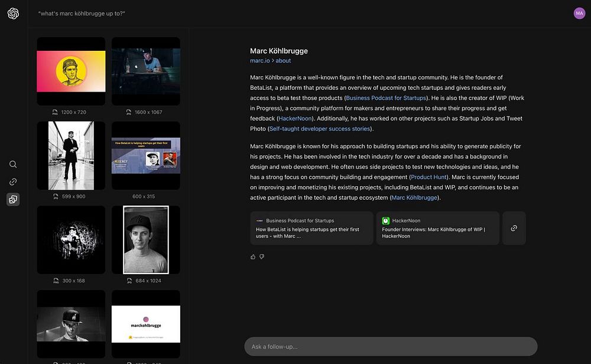591x364 pixels.
Task: Click image type icon next to 300 x 168
Action: [56, 281]
